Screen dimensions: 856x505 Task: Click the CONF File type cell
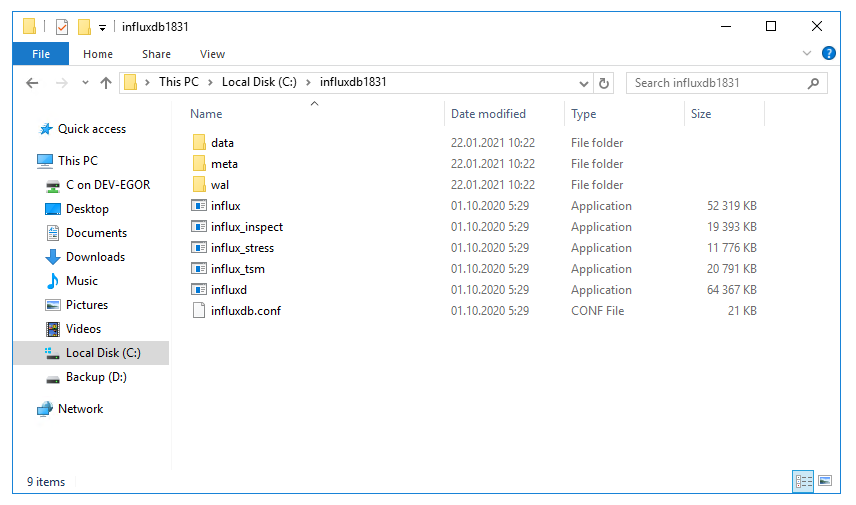pos(597,311)
